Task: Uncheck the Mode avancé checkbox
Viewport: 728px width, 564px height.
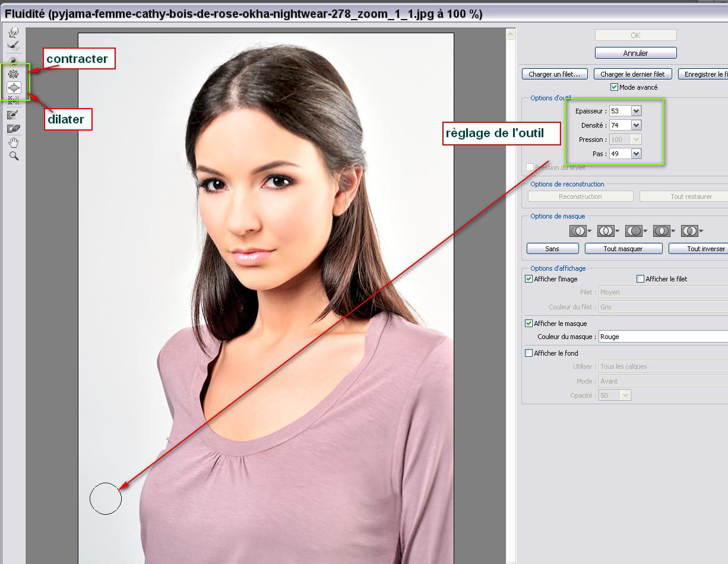Action: pos(615,87)
